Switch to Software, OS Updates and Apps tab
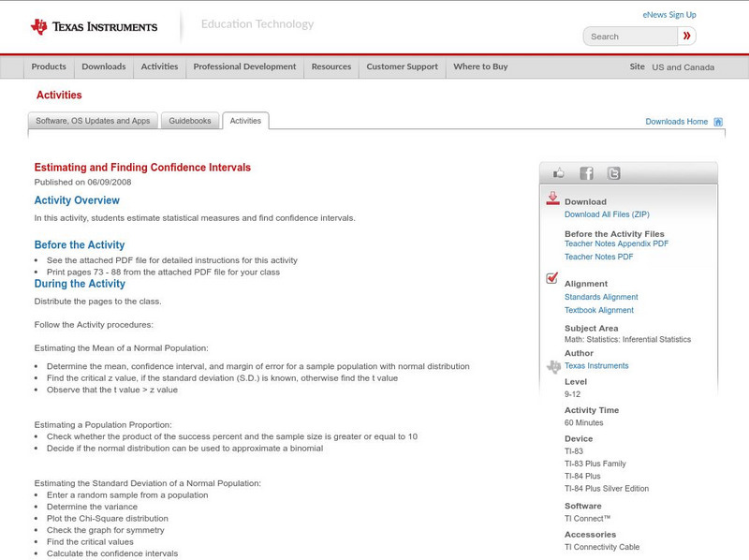 [x=93, y=121]
